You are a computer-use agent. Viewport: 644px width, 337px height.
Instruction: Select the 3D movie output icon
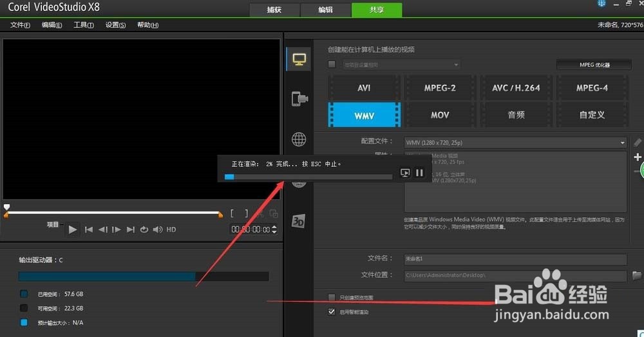click(x=298, y=221)
